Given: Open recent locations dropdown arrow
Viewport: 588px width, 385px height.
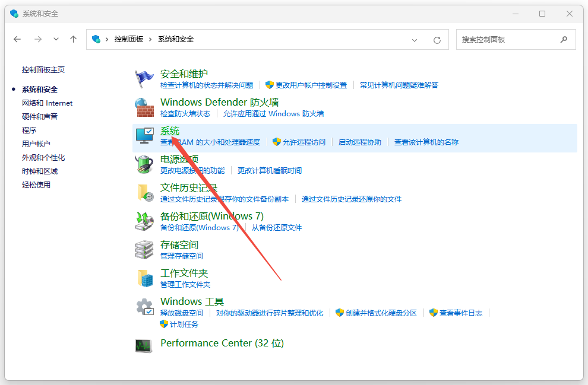Looking at the screenshot, I should [x=56, y=39].
